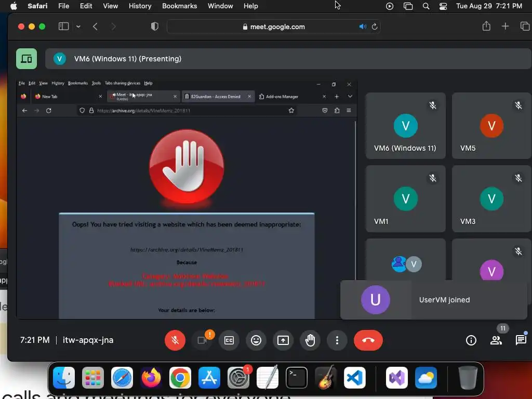Open the Safari Bookmarks menu
The width and height of the screenshot is (532, 399).
tap(179, 6)
